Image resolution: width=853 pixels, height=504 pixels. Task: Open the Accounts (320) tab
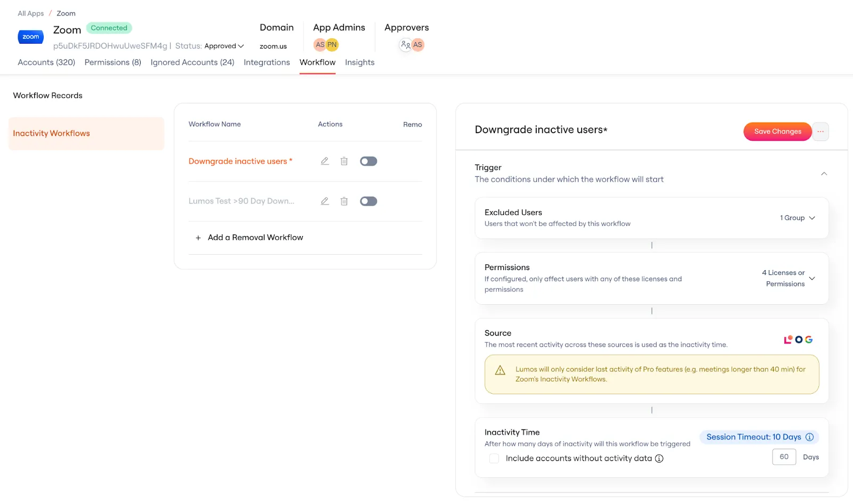(46, 62)
